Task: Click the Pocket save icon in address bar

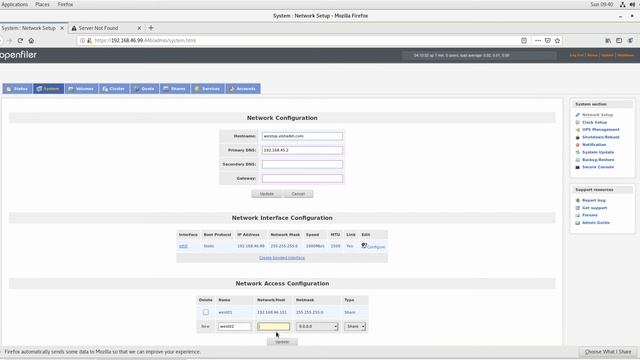Action: pyautogui.click(x=548, y=40)
